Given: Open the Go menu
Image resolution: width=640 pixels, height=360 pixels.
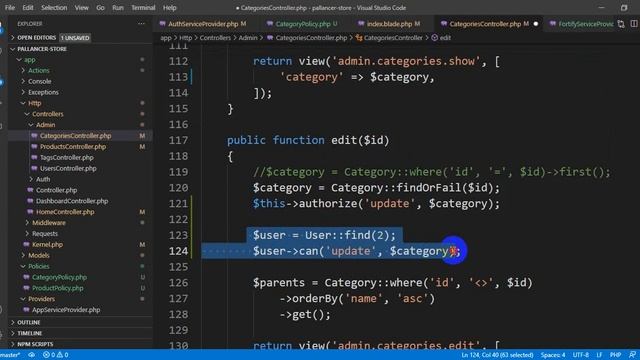Looking at the screenshot, I should click(x=100, y=8).
